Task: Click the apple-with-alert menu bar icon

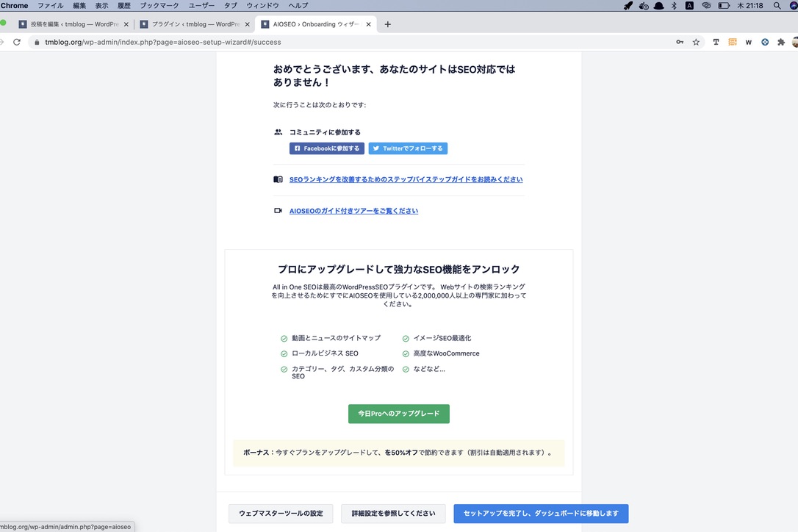Action: click(644, 6)
